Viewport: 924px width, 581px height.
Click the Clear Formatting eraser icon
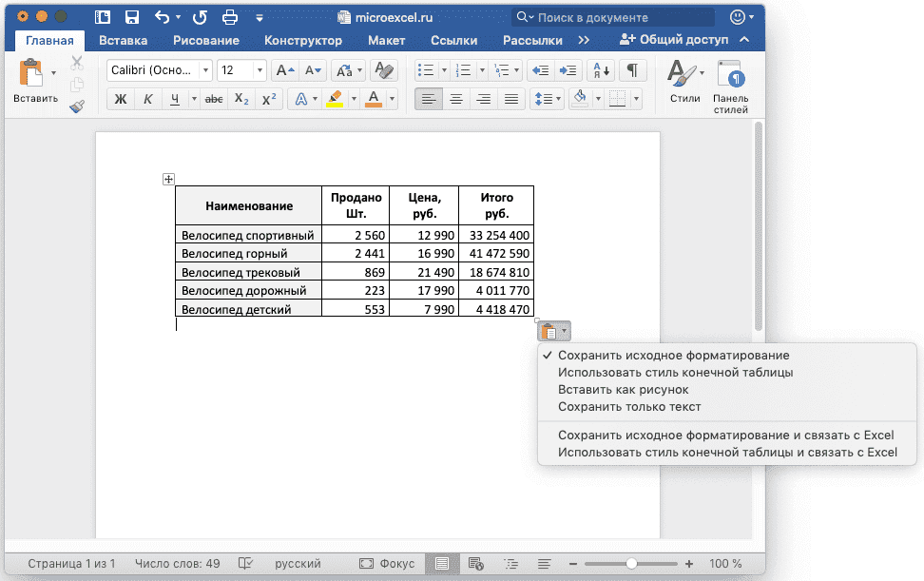[384, 70]
